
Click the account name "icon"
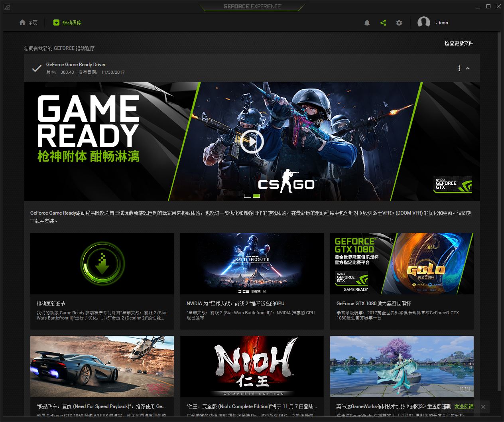[x=443, y=23]
